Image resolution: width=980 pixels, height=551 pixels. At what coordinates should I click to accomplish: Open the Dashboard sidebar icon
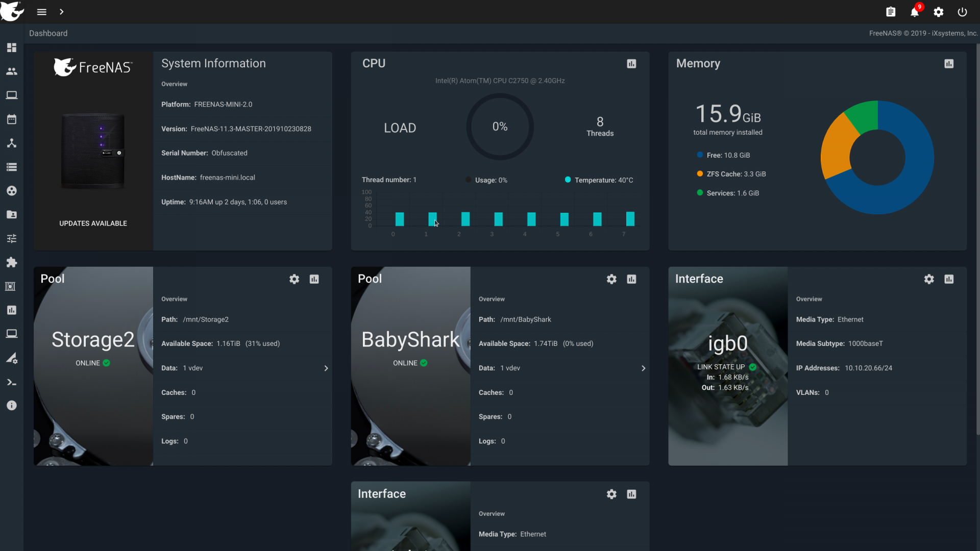(12, 47)
